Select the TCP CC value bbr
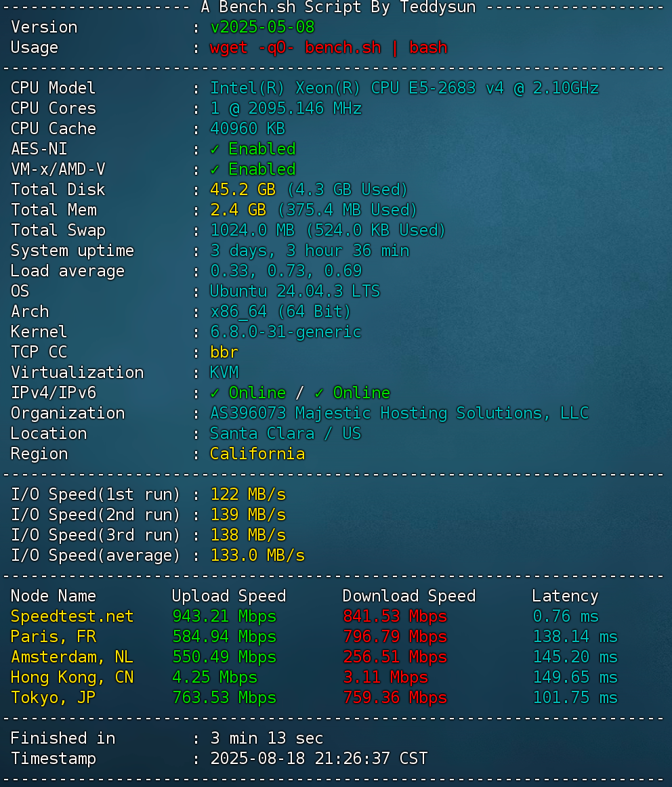 coord(224,352)
